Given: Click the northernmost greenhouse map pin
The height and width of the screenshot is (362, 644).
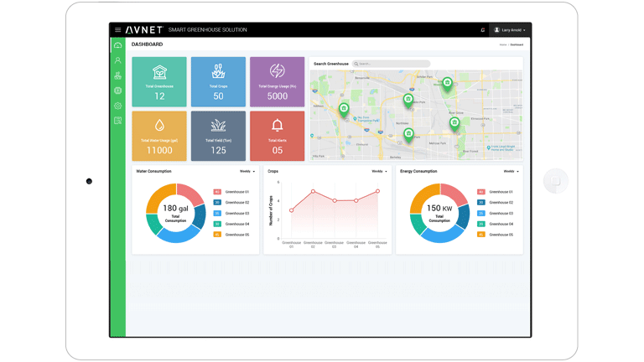Looking at the screenshot, I should 447,82.
